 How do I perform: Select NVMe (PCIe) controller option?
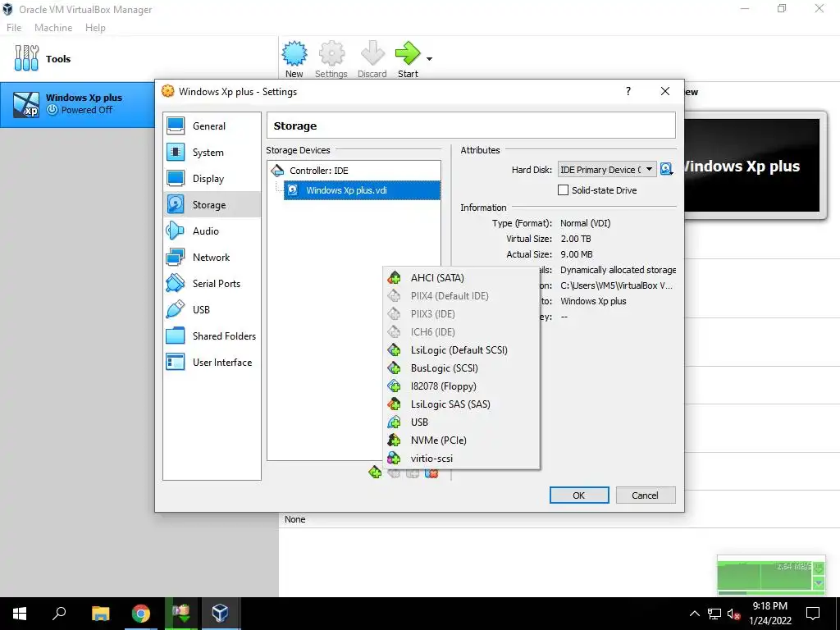point(461,441)
